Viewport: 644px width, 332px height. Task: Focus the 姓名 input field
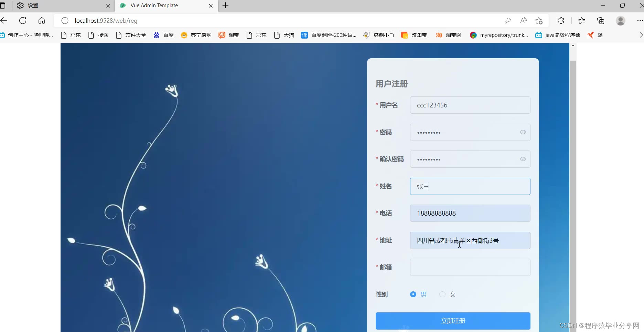coord(470,186)
